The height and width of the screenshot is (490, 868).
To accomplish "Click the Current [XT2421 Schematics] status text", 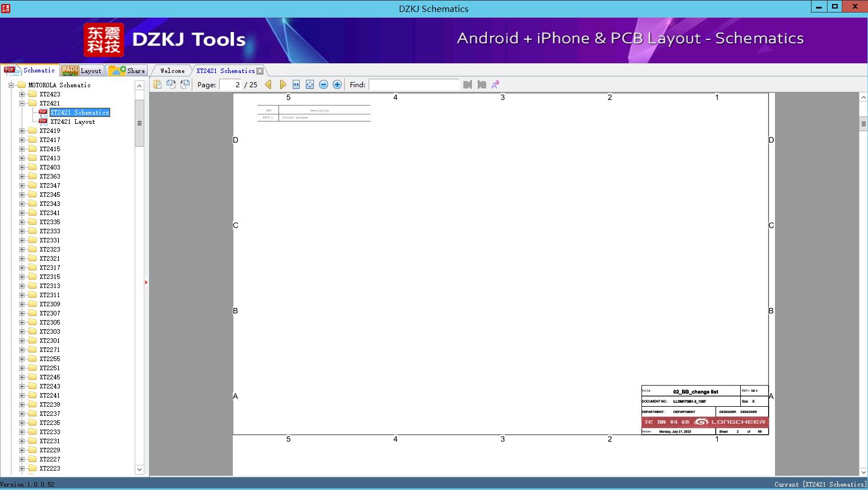I will 820,484.
